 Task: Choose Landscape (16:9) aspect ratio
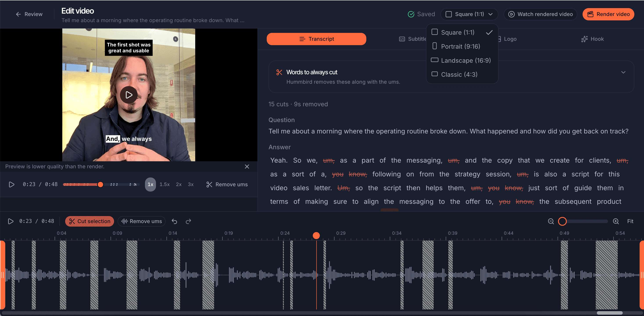(462, 60)
